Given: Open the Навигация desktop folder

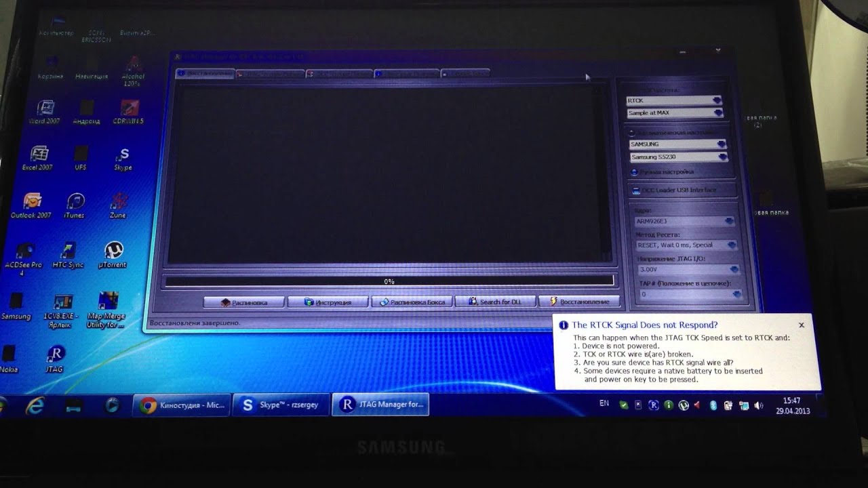Looking at the screenshot, I should [x=92, y=68].
